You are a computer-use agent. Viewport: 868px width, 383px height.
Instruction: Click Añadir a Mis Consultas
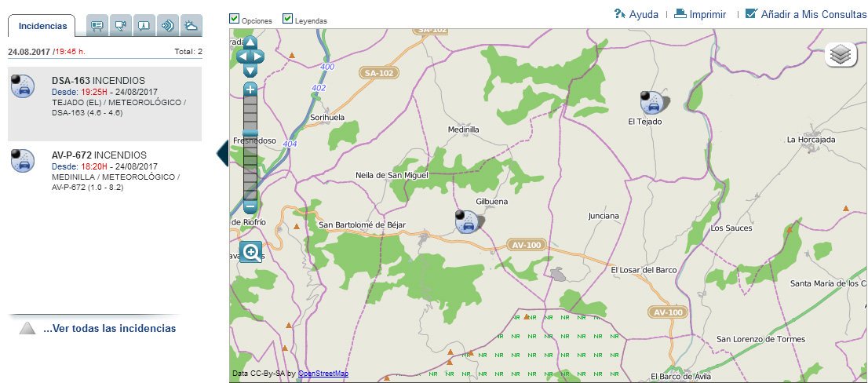(x=814, y=14)
